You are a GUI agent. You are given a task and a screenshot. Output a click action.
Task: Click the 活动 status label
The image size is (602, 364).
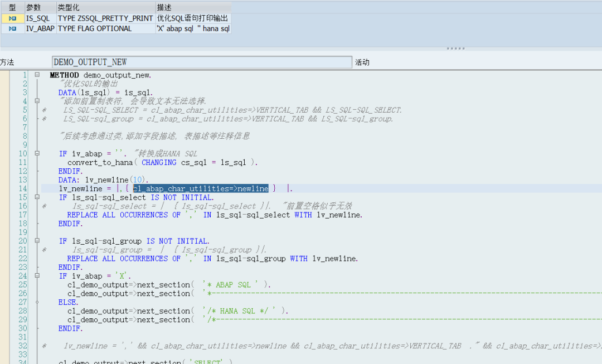point(362,62)
